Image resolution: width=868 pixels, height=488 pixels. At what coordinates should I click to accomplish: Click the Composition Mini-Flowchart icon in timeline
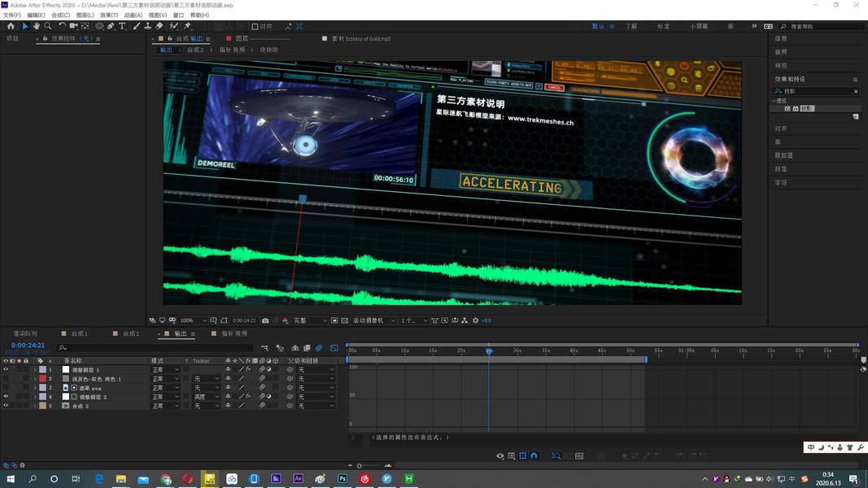(x=264, y=348)
